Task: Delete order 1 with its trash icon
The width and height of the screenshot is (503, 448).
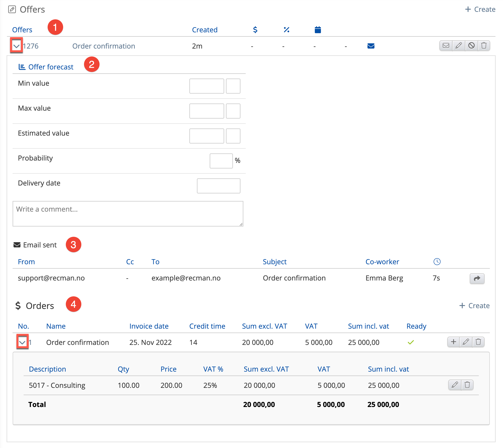Action: [478, 342]
